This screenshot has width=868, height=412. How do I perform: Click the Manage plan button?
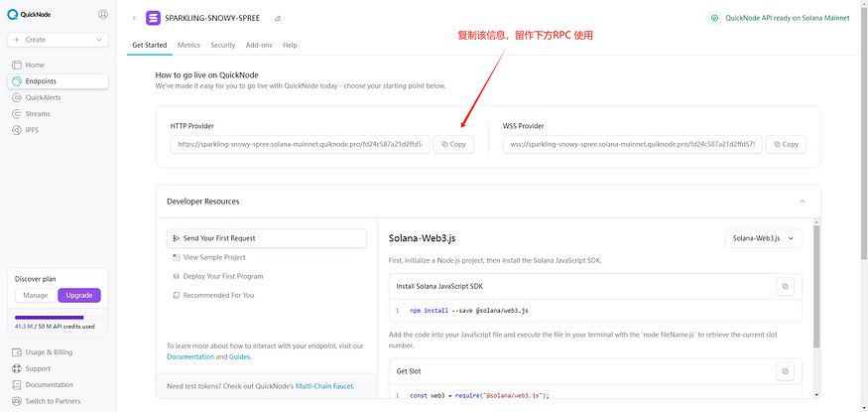click(x=36, y=295)
